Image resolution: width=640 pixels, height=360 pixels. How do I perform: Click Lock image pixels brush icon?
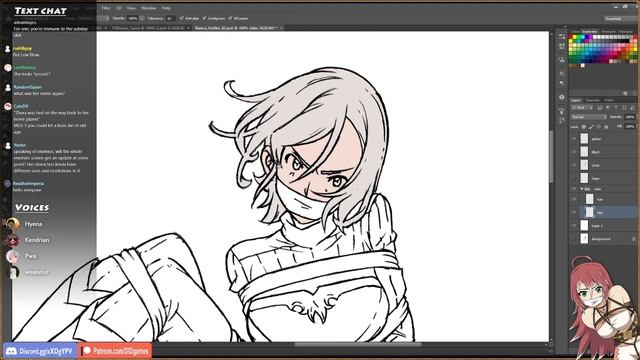[x=591, y=127]
